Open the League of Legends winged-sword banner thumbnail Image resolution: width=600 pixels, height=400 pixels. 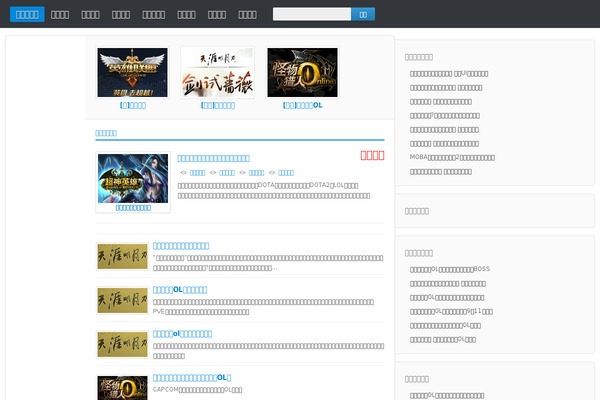coord(132,72)
